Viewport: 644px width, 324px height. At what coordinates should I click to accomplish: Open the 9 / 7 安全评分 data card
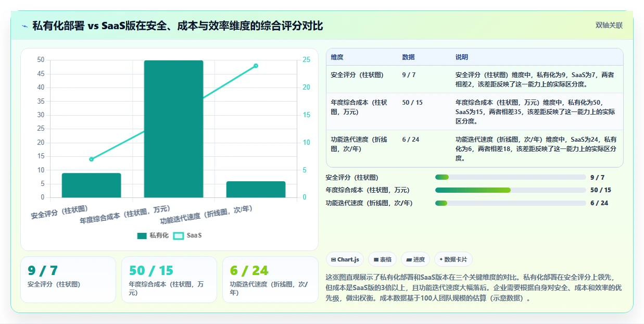68,279
